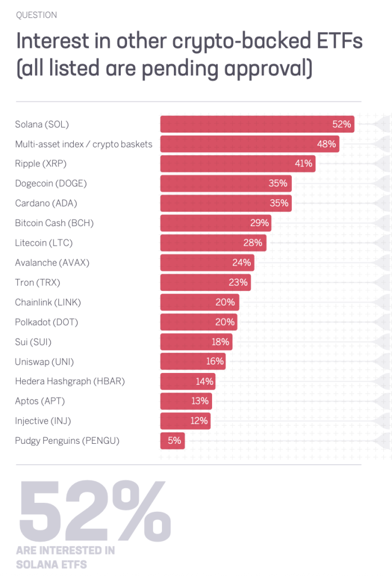Click the Solana (SOL) 52% bar
392x576 pixels.
[257, 124]
